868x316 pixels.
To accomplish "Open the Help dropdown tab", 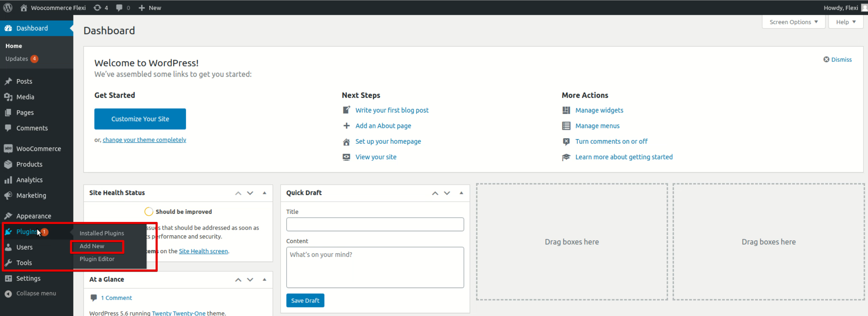I will point(846,22).
